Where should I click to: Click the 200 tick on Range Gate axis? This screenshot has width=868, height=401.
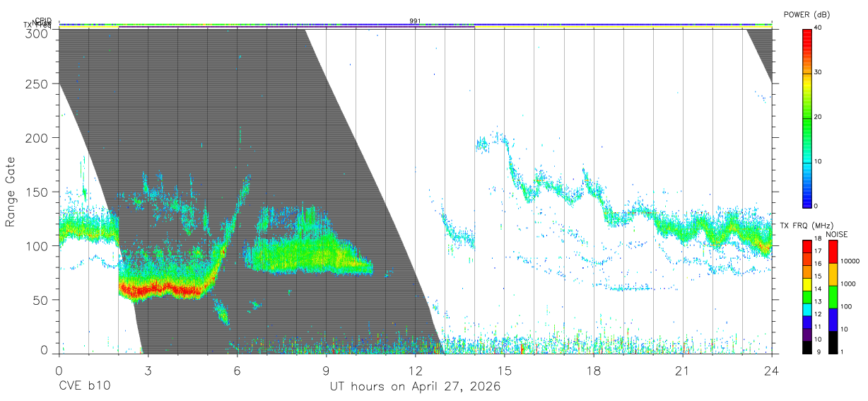point(37,138)
